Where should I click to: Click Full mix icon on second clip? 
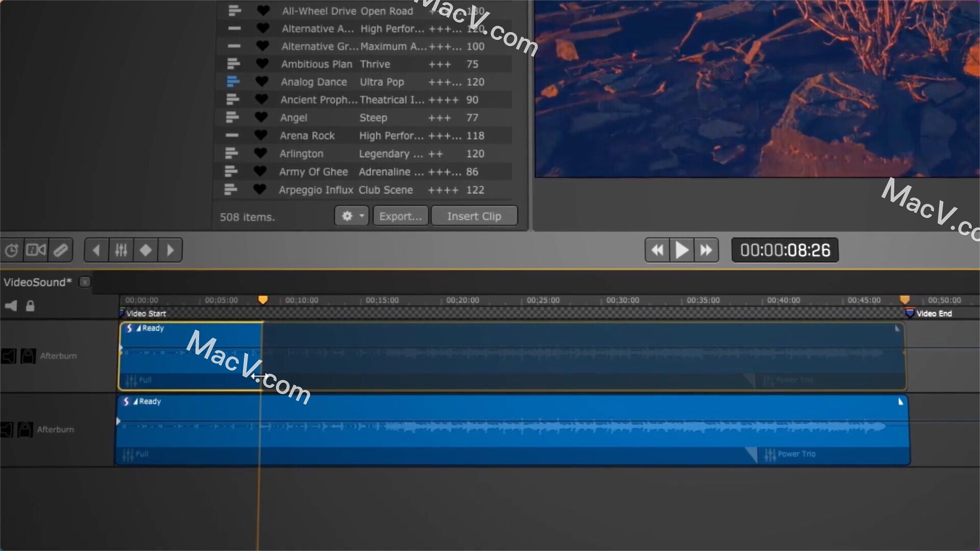point(128,454)
